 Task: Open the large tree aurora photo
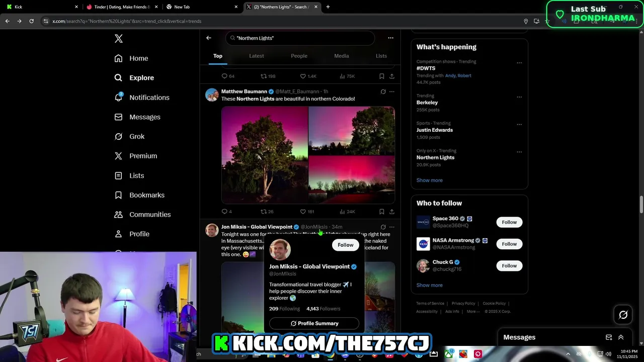tap(265, 155)
